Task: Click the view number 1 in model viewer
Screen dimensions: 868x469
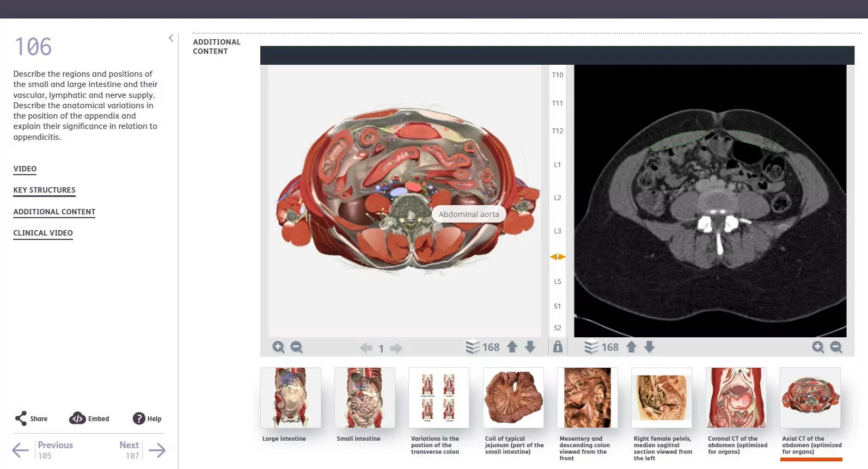Action: click(381, 349)
